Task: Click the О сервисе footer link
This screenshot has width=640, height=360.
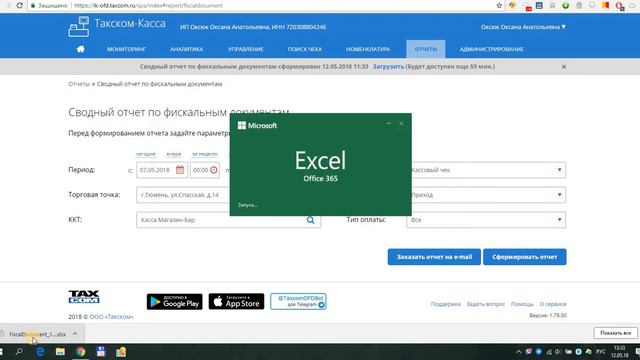Action: coord(553,304)
